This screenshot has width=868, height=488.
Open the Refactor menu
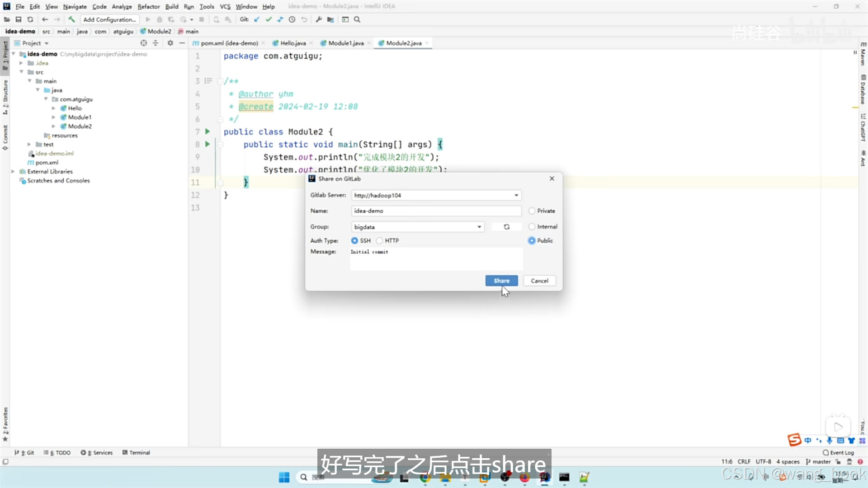click(x=149, y=6)
